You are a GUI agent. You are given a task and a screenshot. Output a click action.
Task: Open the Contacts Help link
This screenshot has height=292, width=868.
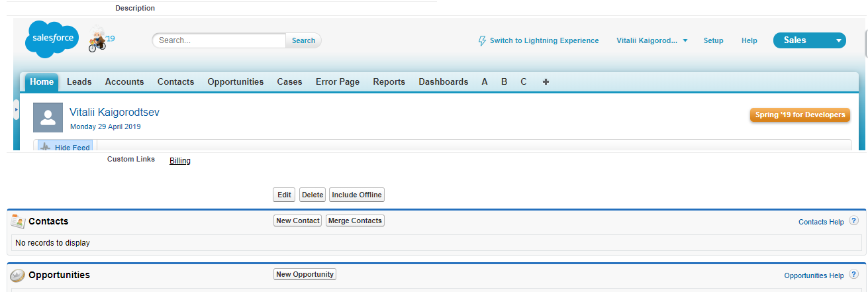click(x=821, y=222)
